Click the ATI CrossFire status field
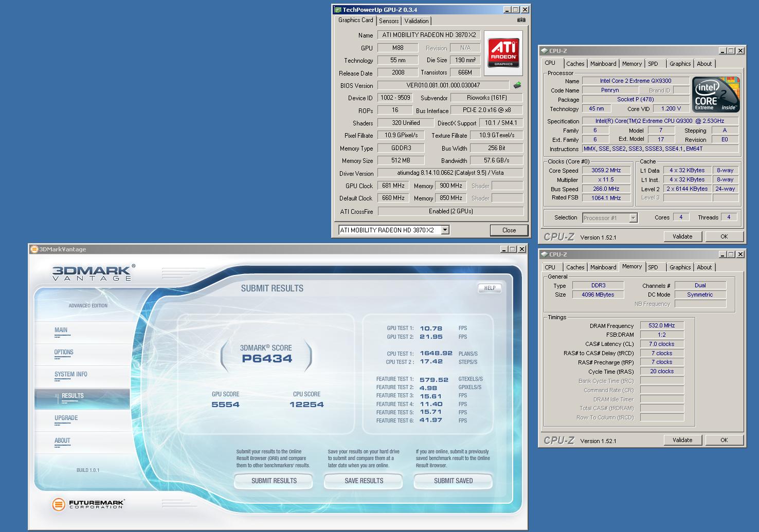 [450, 211]
